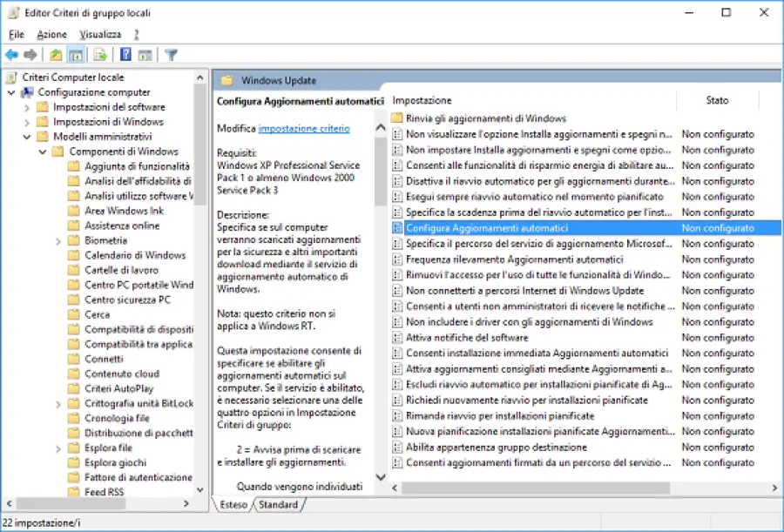The height and width of the screenshot is (532, 784).
Task: Open Help using the blue question mark icon
Action: click(x=125, y=54)
